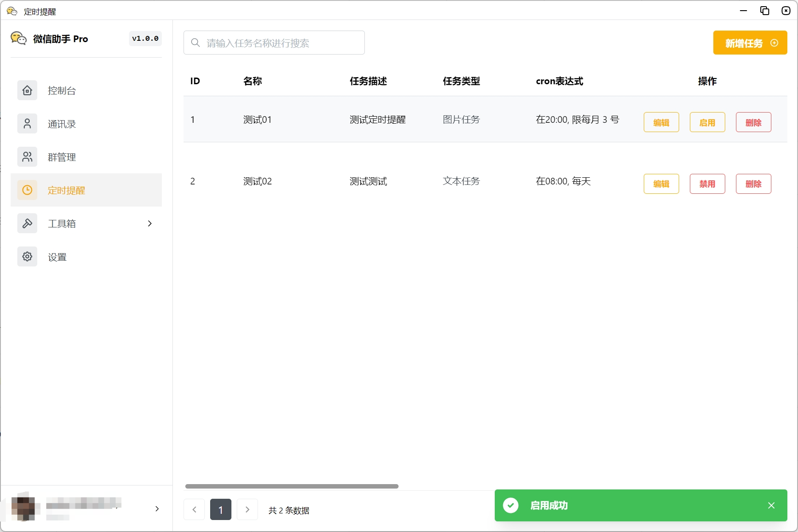Open the 控制台 dashboard icon
Image resolution: width=798 pixels, height=532 pixels.
(27, 90)
